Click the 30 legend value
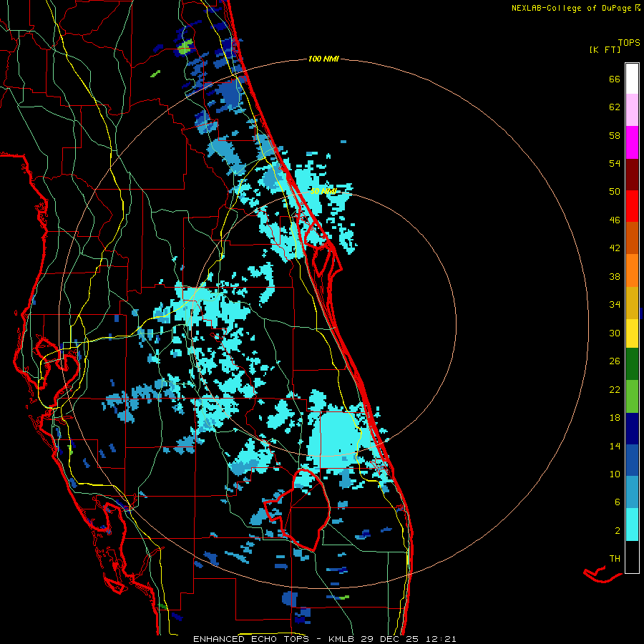Image resolution: width=644 pixels, height=644 pixels. (615, 333)
